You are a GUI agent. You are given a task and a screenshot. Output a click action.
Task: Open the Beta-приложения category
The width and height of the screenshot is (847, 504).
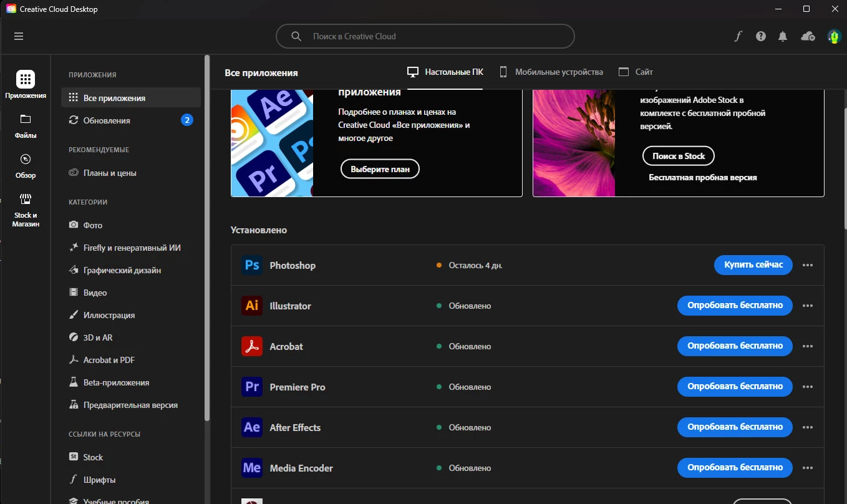tap(131, 382)
